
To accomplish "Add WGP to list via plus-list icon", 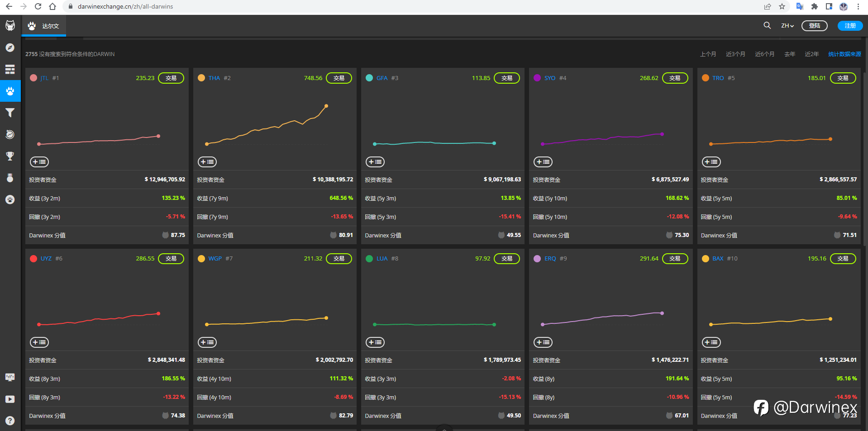I will pos(207,342).
